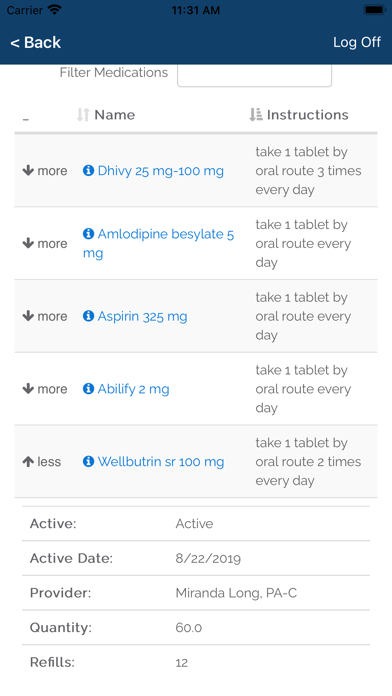Expand more details for Abilify
This screenshot has width=392, height=696.
click(45, 389)
